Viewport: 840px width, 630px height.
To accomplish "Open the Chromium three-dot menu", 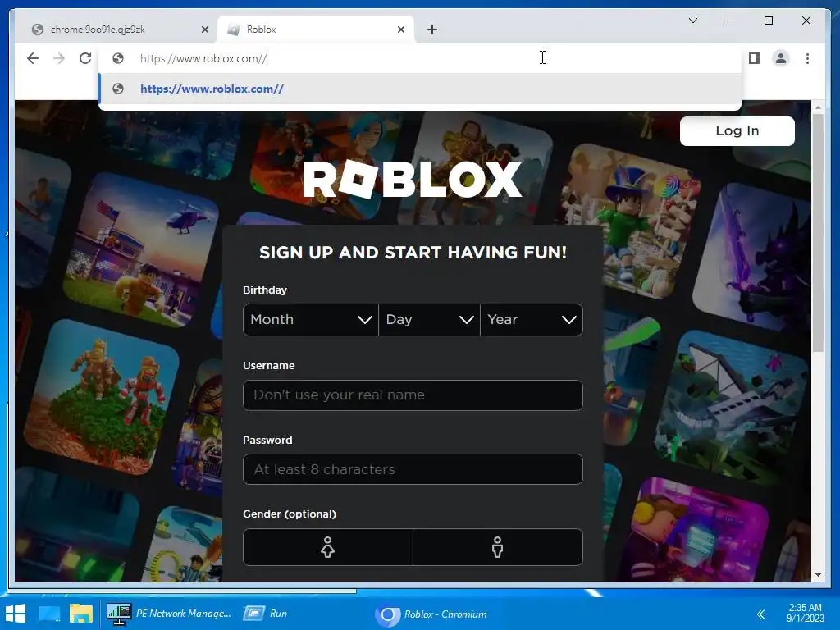I will (807, 58).
